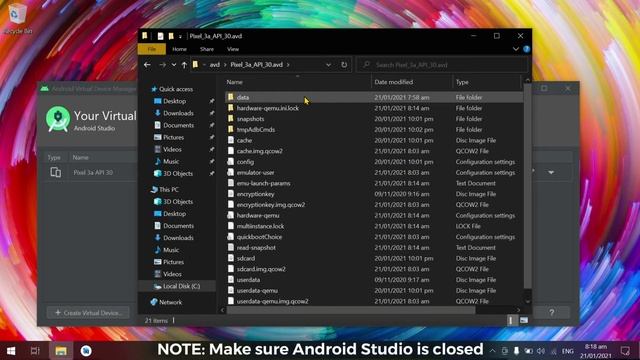Open Windows Start menu
This screenshot has height=360, width=640.
click(11, 351)
